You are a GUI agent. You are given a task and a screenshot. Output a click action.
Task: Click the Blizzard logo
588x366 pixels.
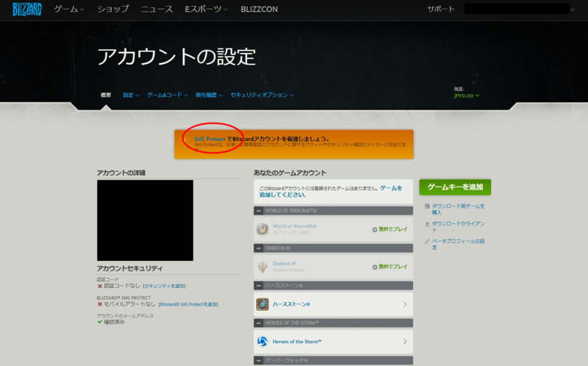pos(26,10)
